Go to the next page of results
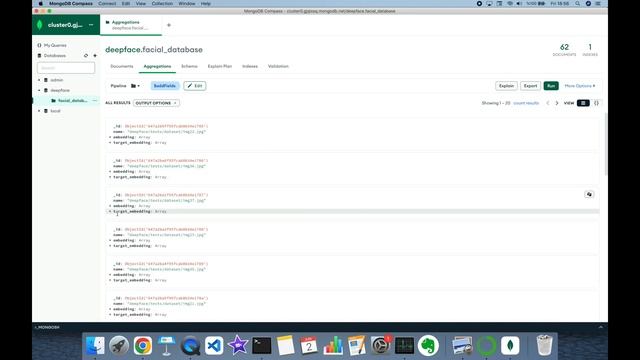The height and width of the screenshot is (360, 640). (557, 103)
